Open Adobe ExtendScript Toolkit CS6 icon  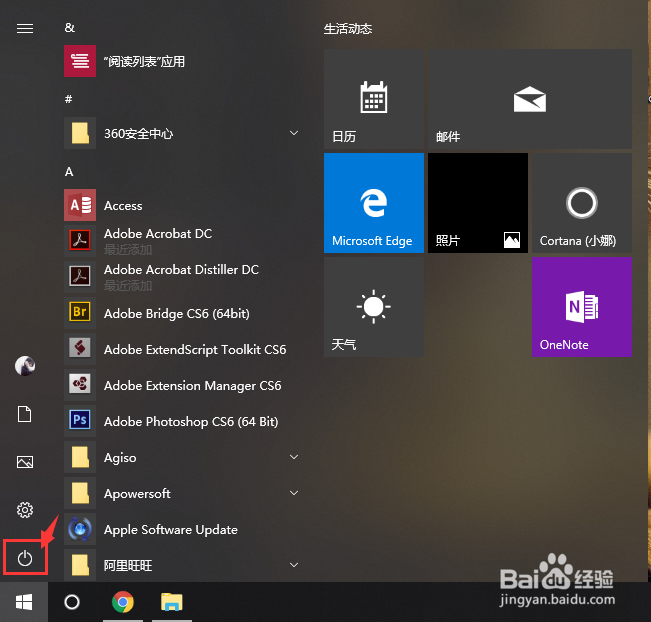click(80, 349)
